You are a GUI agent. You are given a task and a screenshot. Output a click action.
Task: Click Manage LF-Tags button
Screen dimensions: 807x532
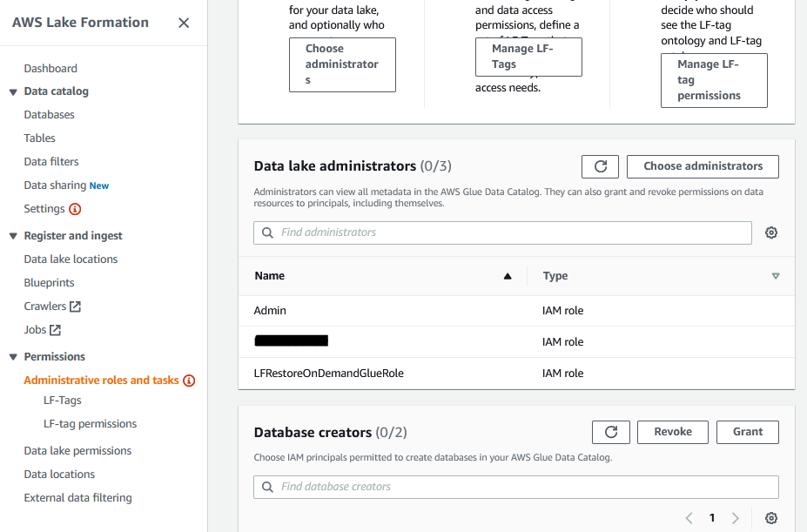click(x=528, y=57)
